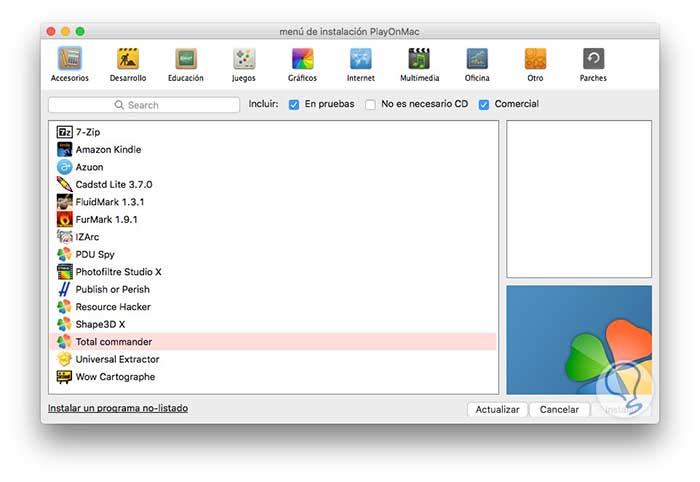
Task: Uncheck the Comercial checkbox
Action: 483,104
